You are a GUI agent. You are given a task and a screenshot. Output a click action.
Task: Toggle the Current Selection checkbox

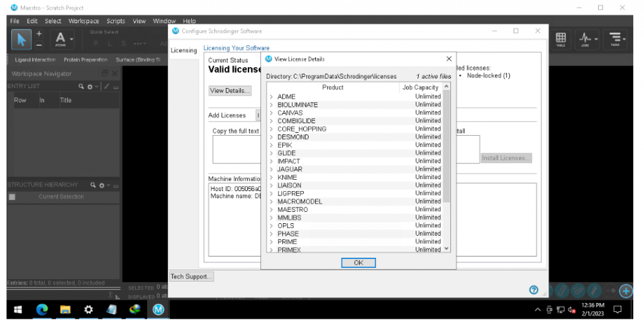click(12, 197)
